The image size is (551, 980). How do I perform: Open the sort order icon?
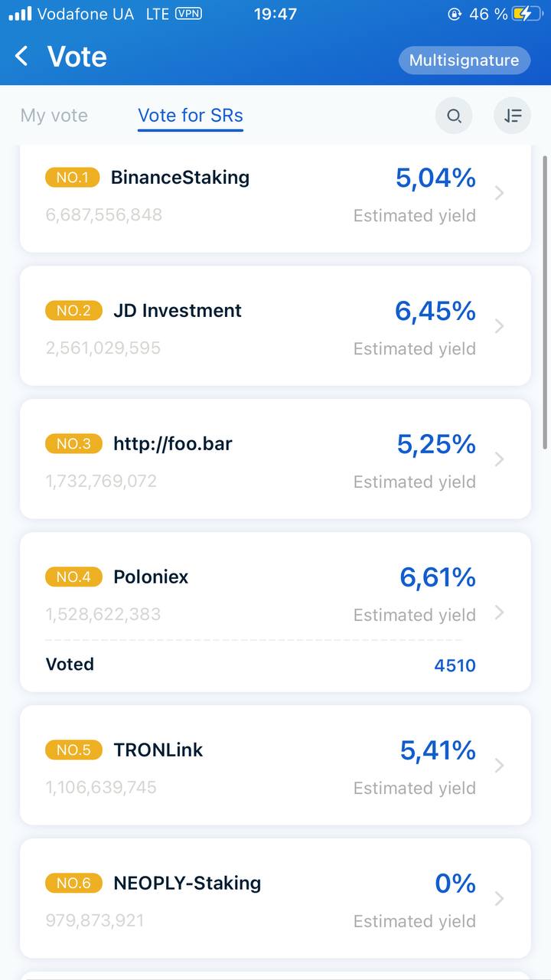click(513, 116)
